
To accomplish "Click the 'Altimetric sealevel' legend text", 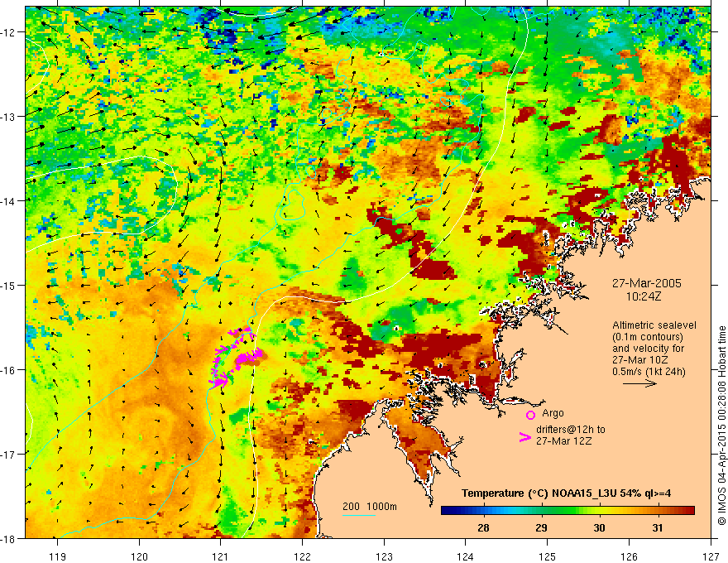I will pos(654,325).
